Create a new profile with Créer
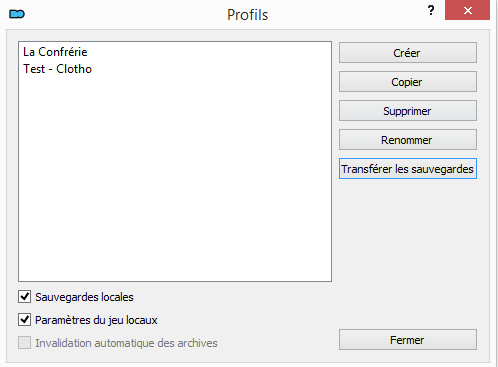The image size is (498, 367). click(408, 53)
